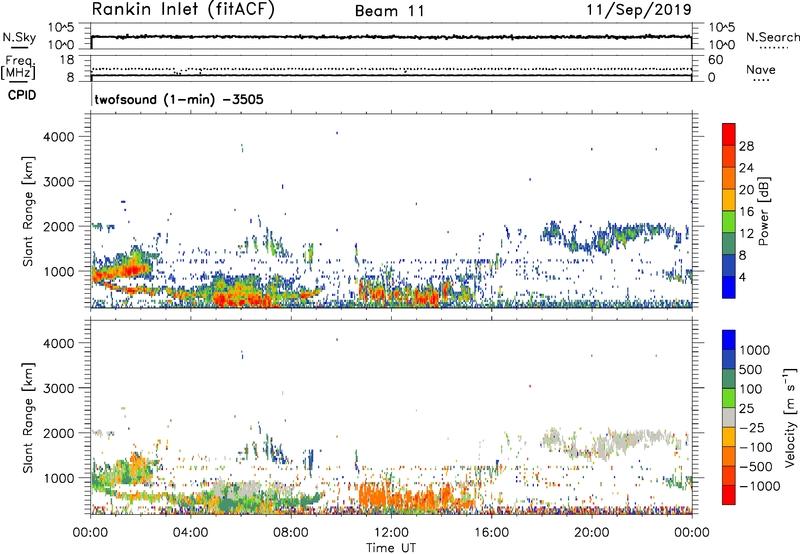Image resolution: width=800 pixels, height=554 pixels.
Task: Click the '-100' label on the velocity colorbar
Action: pyautogui.click(x=755, y=447)
